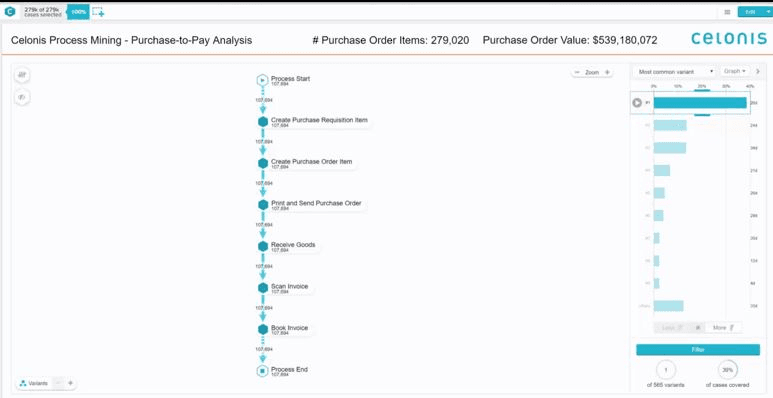The image size is (773, 398).
Task: Click the variant count circle showing 1
Action: pos(666,370)
